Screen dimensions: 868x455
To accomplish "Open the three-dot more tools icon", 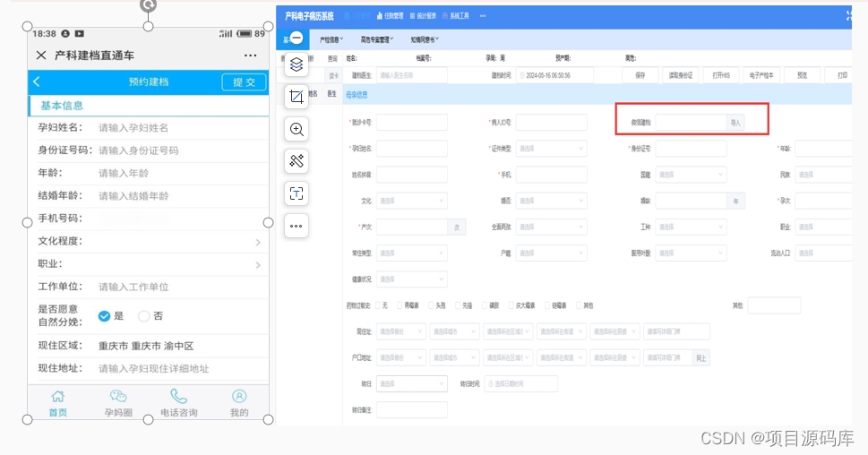I will pyautogui.click(x=296, y=226).
